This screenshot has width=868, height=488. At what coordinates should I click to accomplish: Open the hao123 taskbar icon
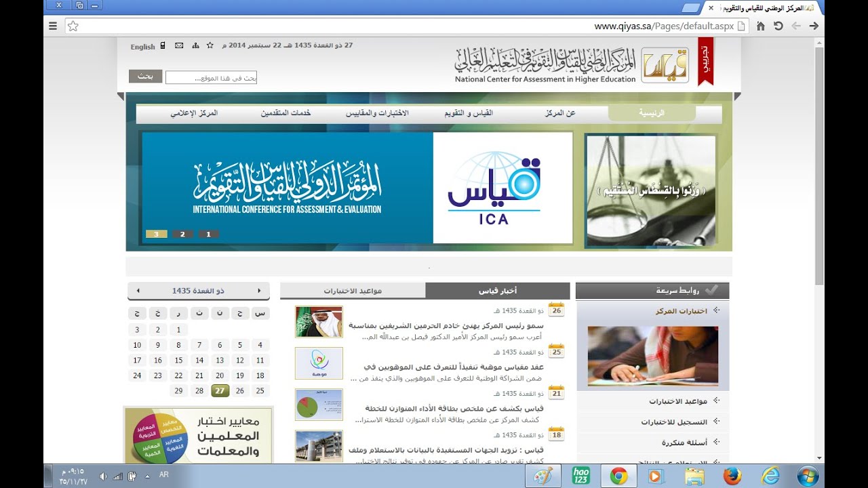[x=580, y=476]
